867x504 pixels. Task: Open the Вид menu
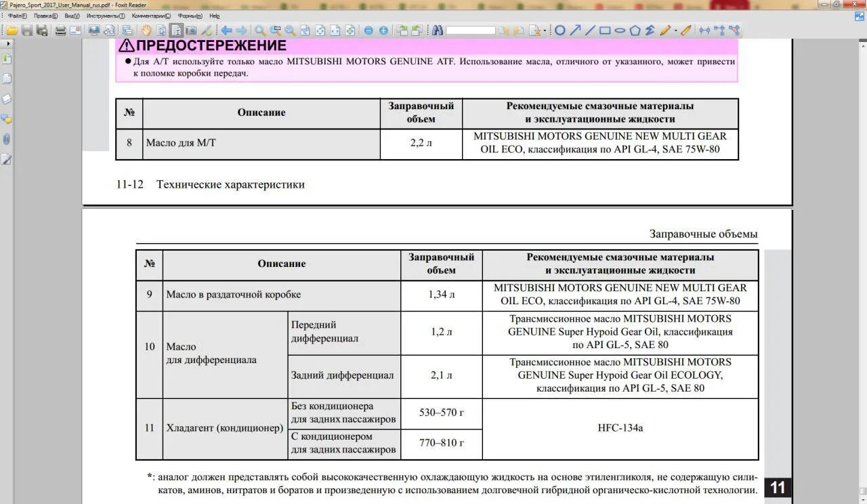(72, 16)
